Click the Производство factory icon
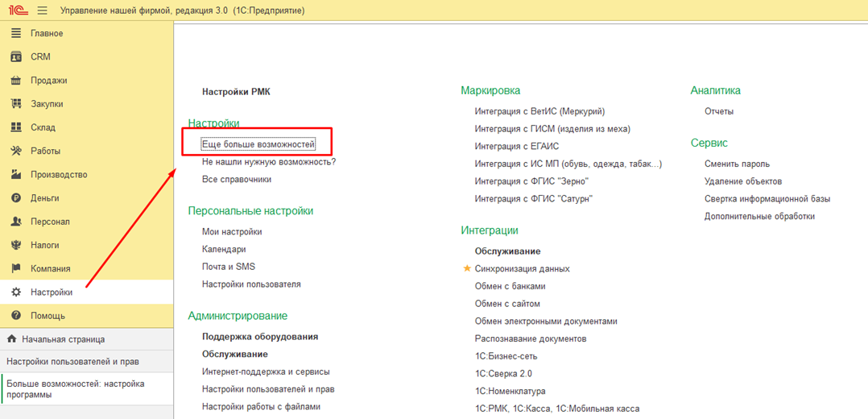The height and width of the screenshot is (419, 868). coord(16,175)
